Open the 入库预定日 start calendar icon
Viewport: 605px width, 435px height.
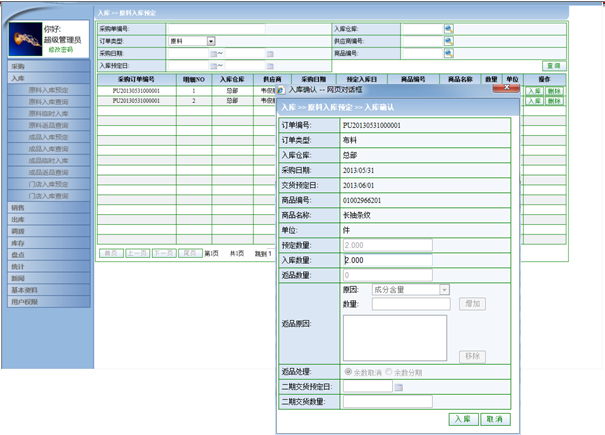pos(212,65)
